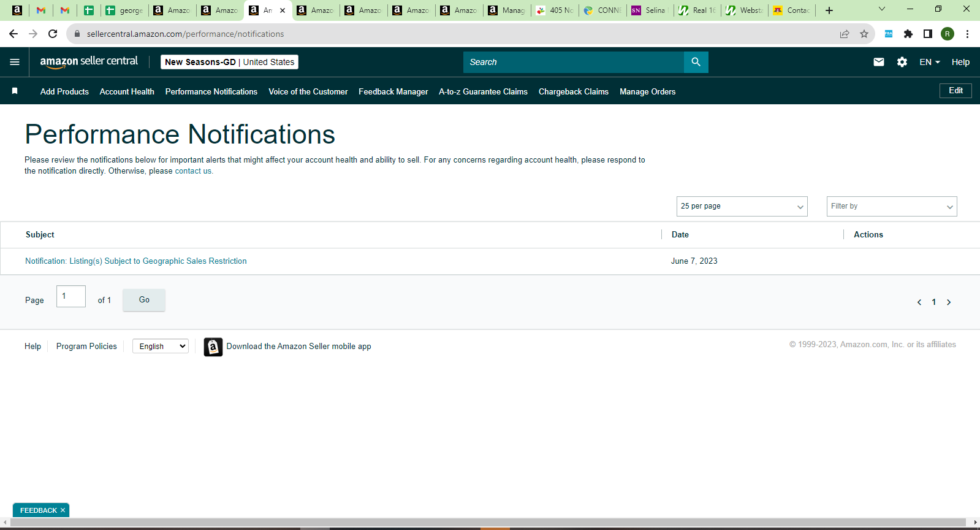Open the browser extensions puzzle icon
The image size is (980, 530).
[x=908, y=34]
